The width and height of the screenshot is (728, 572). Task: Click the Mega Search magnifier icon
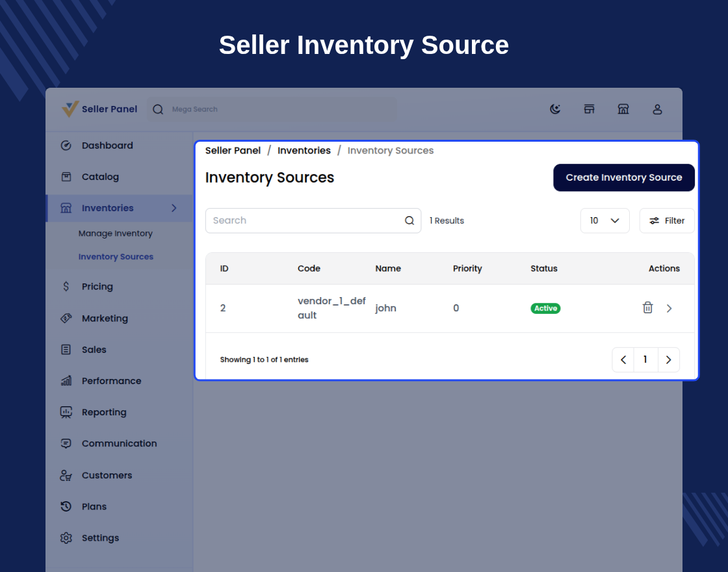[x=158, y=110]
